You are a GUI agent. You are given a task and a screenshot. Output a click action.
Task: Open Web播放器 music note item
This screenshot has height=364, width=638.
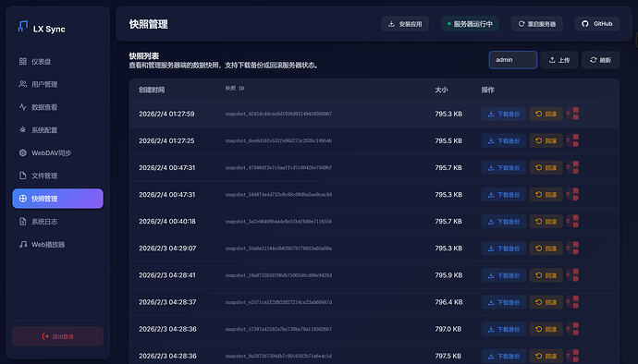click(57, 245)
